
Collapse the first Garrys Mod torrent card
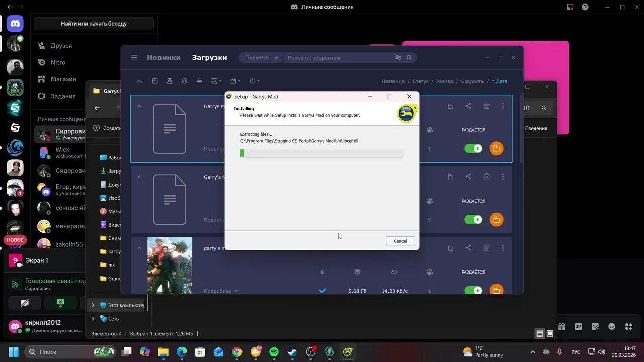pos(139,106)
